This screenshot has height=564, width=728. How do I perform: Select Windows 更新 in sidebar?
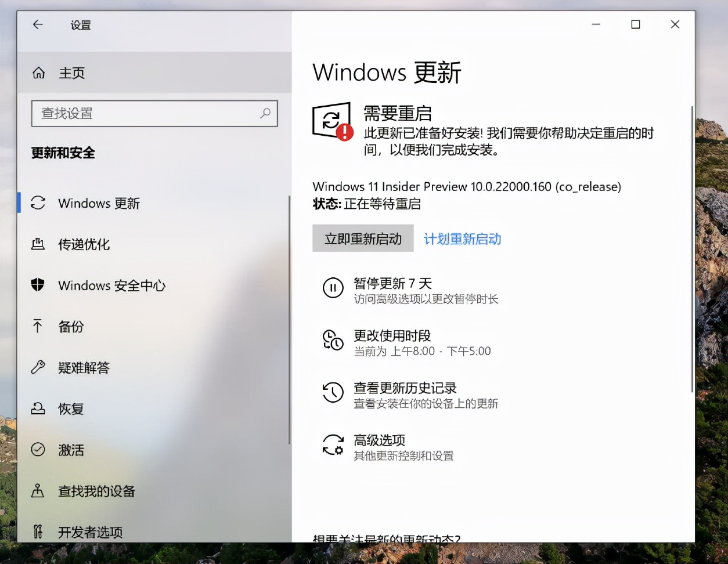(153, 203)
